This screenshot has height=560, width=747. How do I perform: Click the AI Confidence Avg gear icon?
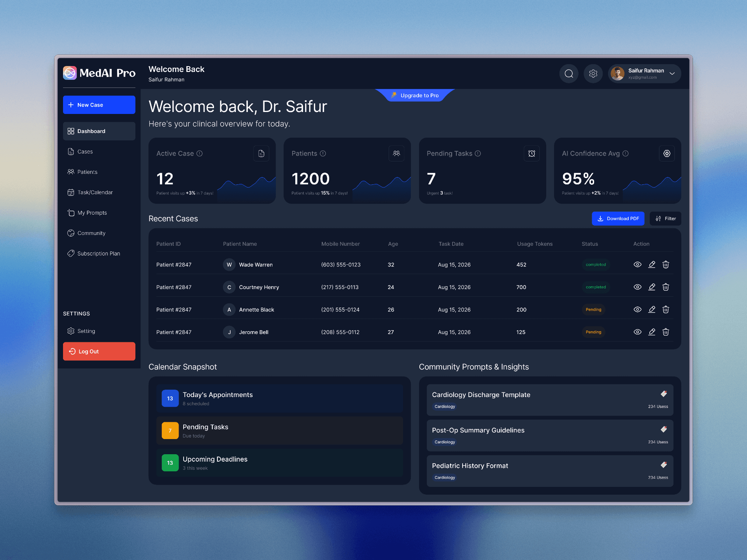pos(666,154)
